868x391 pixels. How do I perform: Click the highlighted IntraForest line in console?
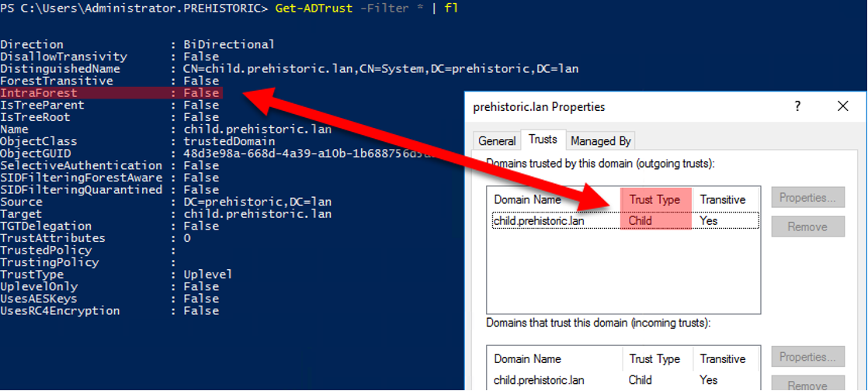point(111,93)
